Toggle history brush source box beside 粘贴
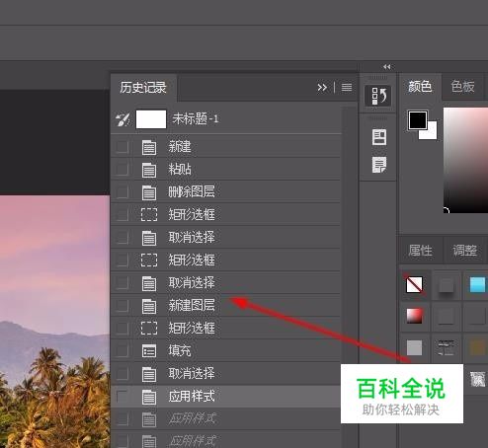Screen dimensions: 488x448 coord(122,170)
